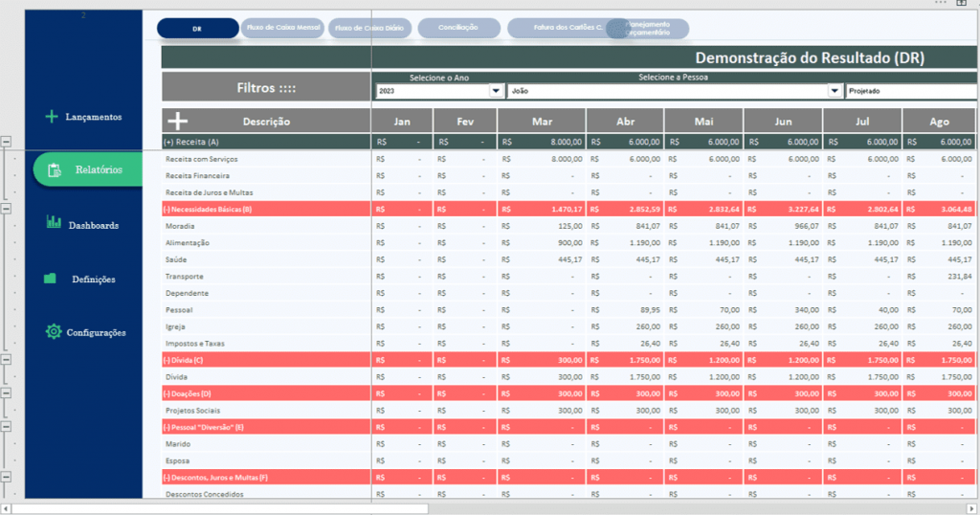Click the plus icon beside Lançamentos

52,116
